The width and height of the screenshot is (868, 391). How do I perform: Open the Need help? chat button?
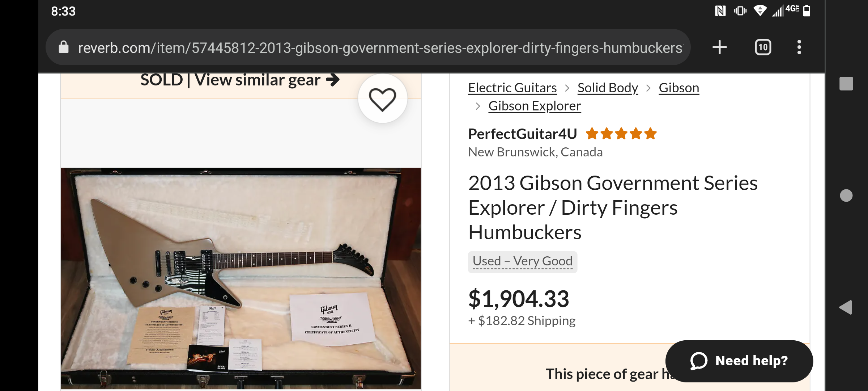coord(739,361)
